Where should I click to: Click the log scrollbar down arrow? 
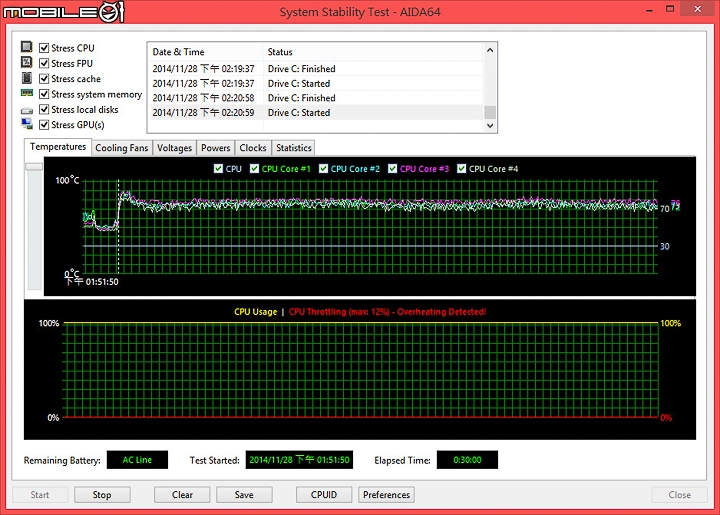[490, 125]
